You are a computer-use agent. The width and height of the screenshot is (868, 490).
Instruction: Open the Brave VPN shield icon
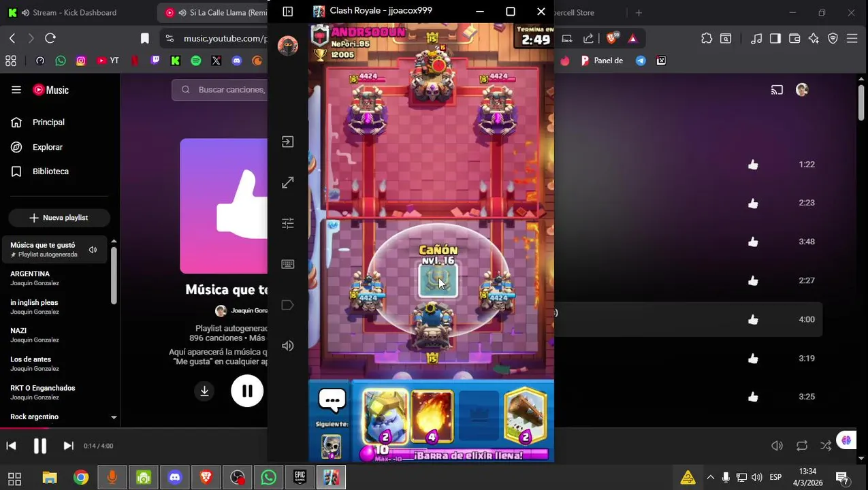click(833, 38)
